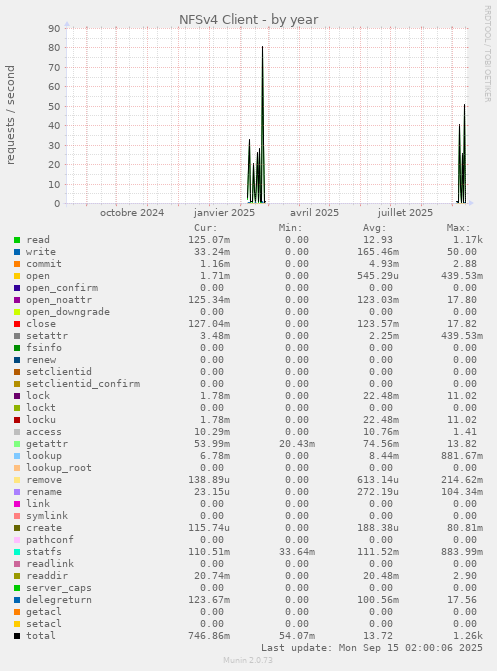Viewport: 497px width, 671px height.
Task: Click getattr's min value 20.43m
Action: (297, 444)
